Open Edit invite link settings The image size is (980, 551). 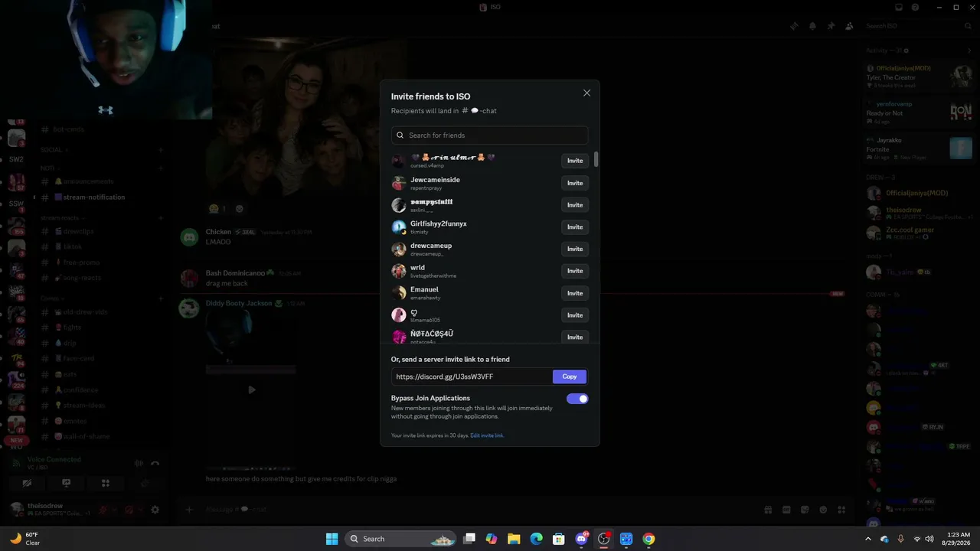click(487, 435)
